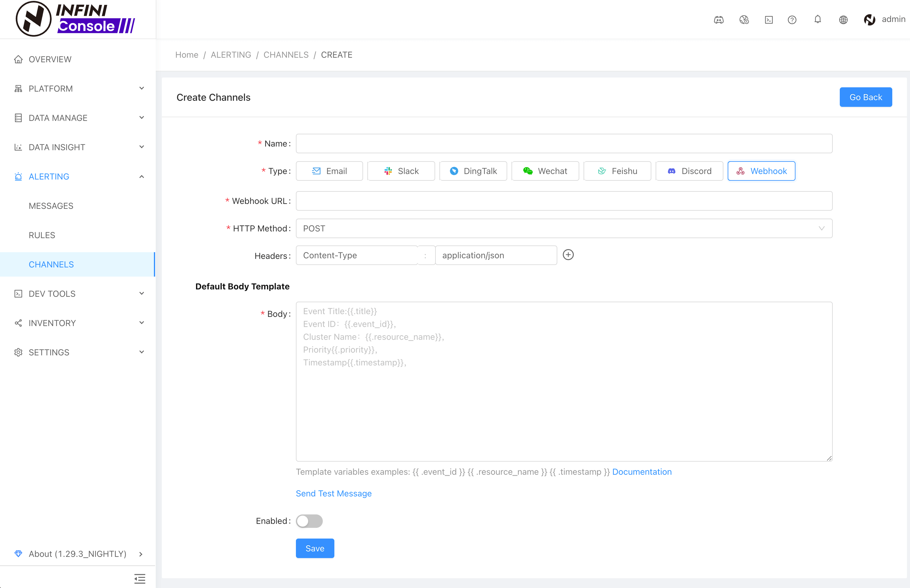This screenshot has height=588, width=910.
Task: Open the HTTP Method POST dropdown
Action: [x=564, y=228]
